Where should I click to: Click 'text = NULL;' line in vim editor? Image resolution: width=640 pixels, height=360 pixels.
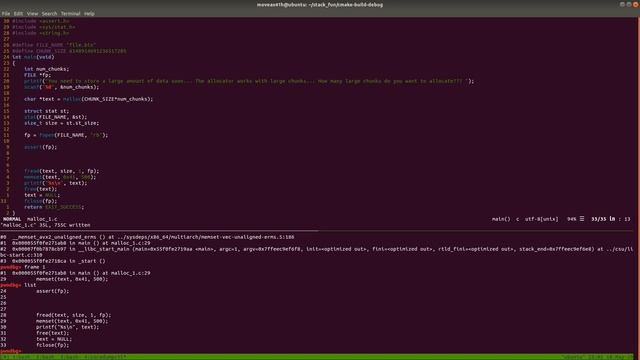click(42, 195)
